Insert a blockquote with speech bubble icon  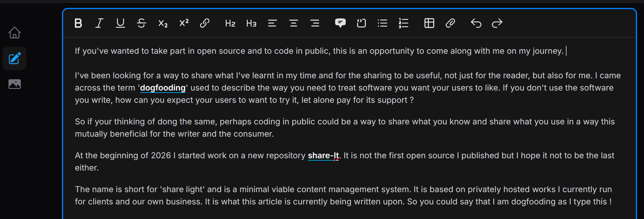point(340,23)
